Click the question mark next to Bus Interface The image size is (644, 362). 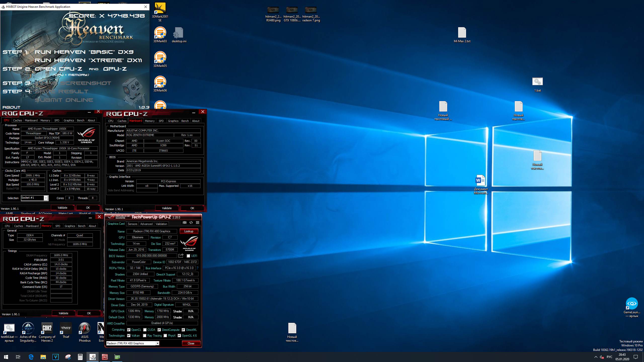pos(197,268)
